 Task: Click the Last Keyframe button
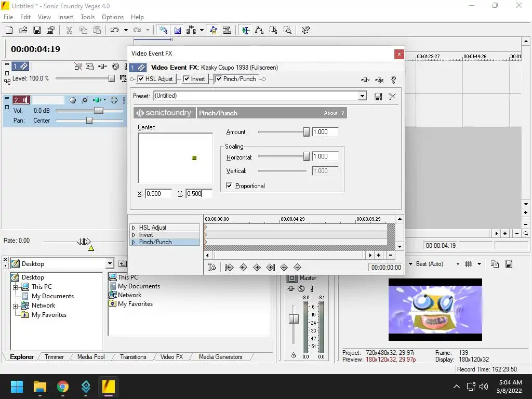(x=270, y=268)
